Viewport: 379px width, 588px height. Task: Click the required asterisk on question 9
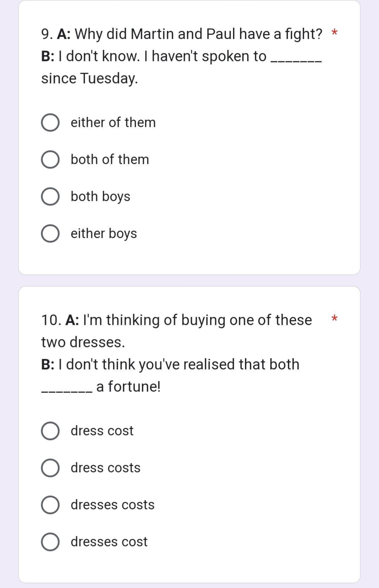coord(334,33)
